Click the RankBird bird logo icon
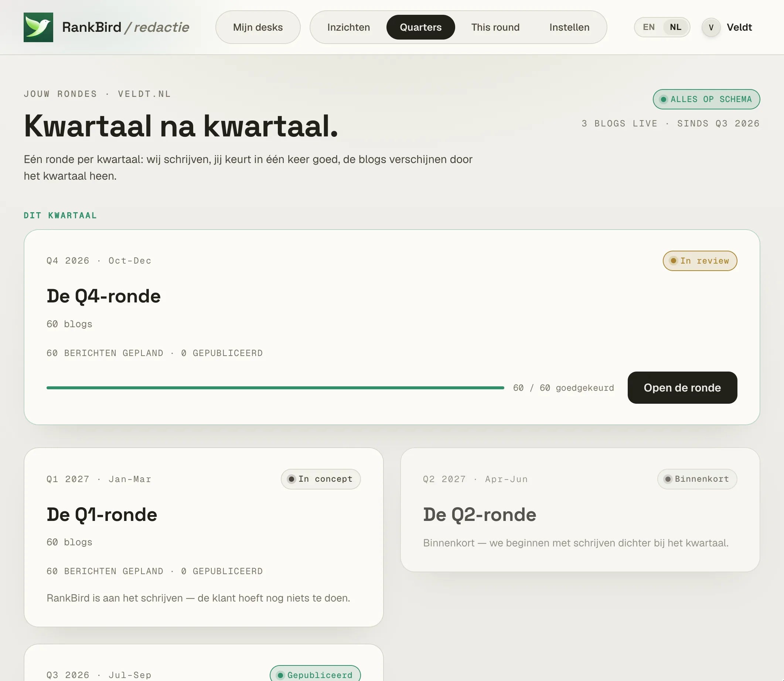 38,27
